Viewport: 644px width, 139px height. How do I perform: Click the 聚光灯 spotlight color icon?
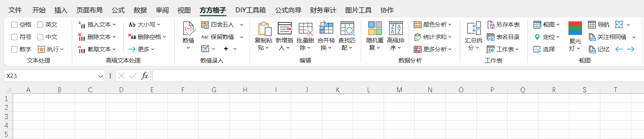tap(575, 29)
